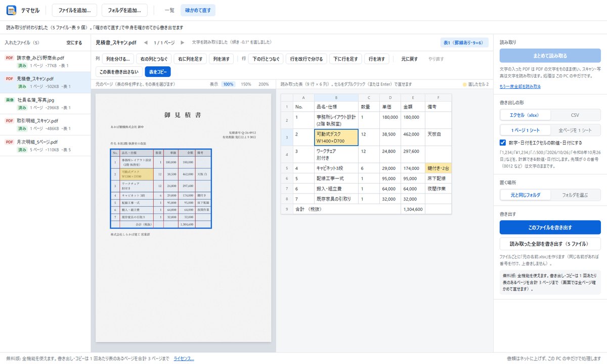Image resolution: width=607 pixels, height=364 pixels.
Task: Click 列を分ける... toolbar button
Action: click(119, 59)
